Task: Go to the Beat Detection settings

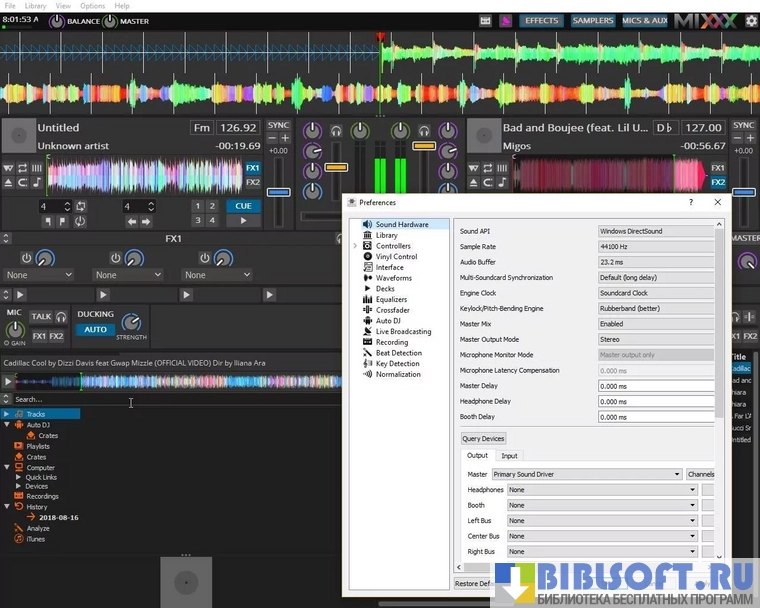Action: (398, 353)
